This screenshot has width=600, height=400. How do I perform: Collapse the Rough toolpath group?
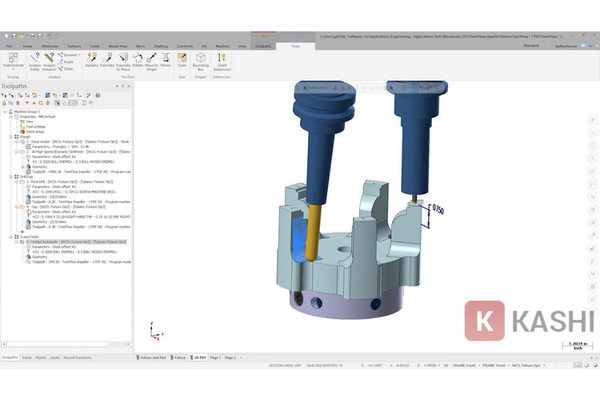point(9,136)
